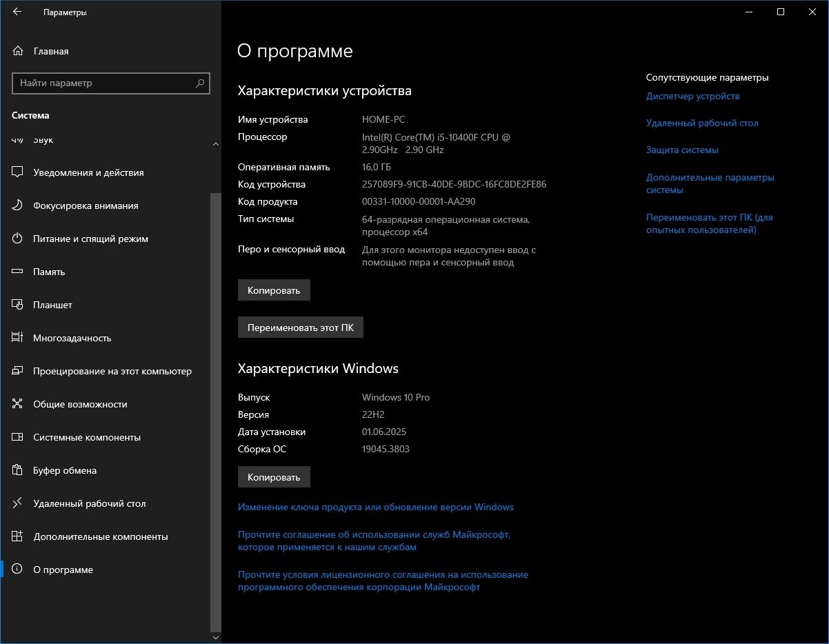Click the back arrow icon
This screenshot has width=829, height=644.
tap(17, 12)
